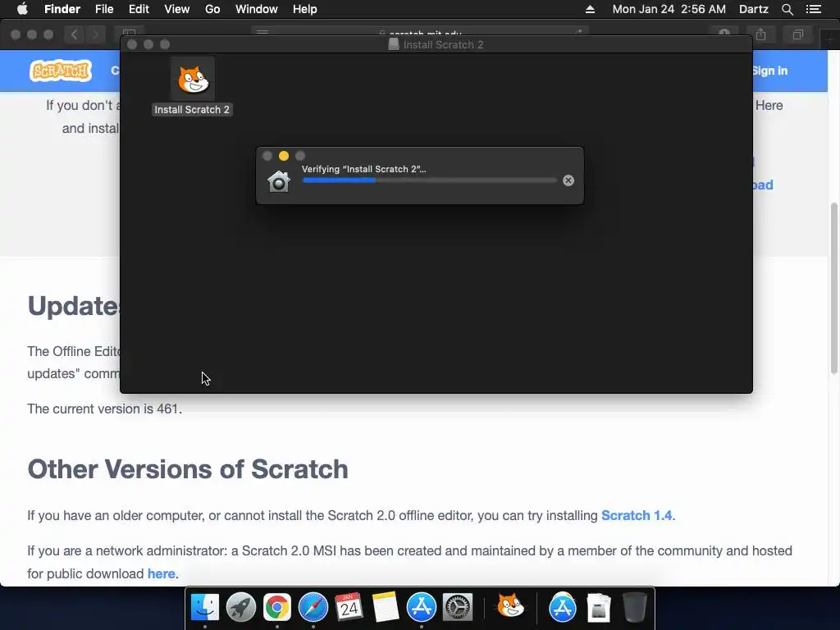Go forward in Safari with forward arrow
This screenshot has height=630, width=840.
95,34
